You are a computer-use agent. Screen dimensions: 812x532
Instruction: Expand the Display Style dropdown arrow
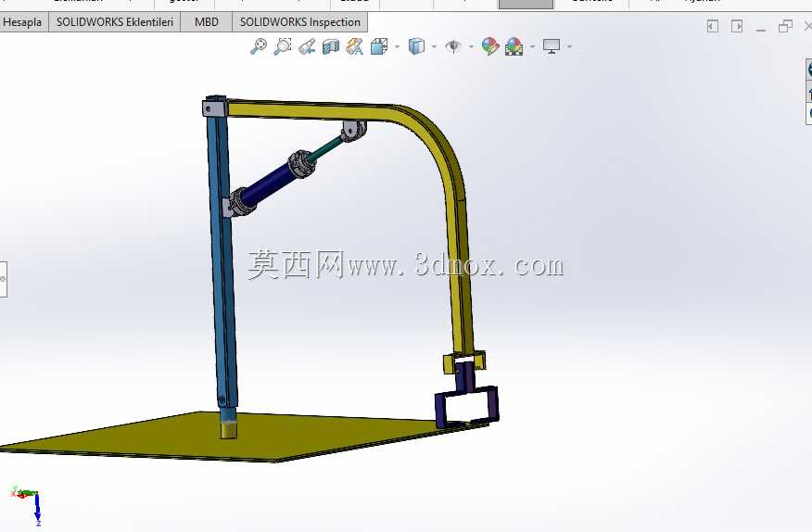tap(434, 46)
